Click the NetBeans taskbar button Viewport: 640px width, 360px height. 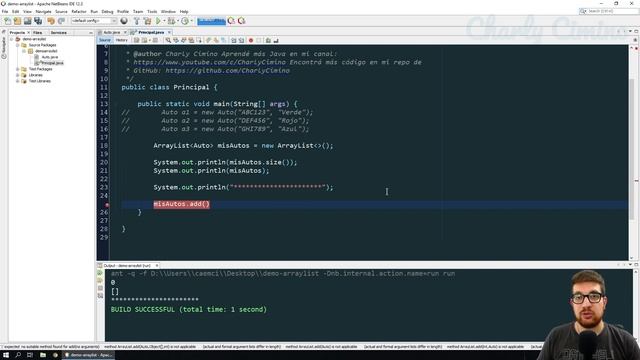point(89,355)
